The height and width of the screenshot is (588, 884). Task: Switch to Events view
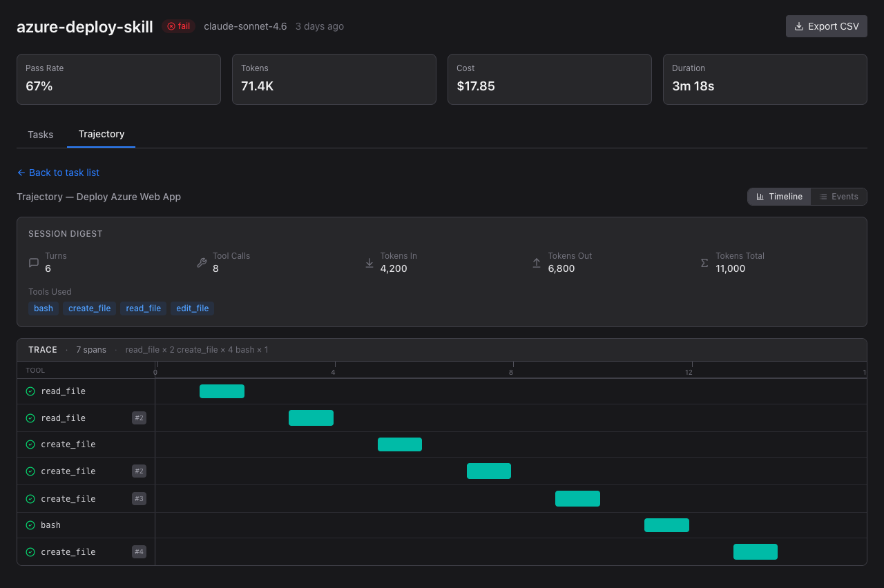point(838,197)
